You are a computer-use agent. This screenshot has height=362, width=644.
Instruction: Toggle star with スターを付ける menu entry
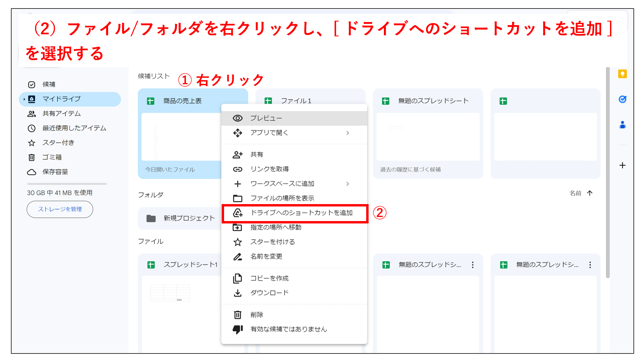tap(272, 242)
